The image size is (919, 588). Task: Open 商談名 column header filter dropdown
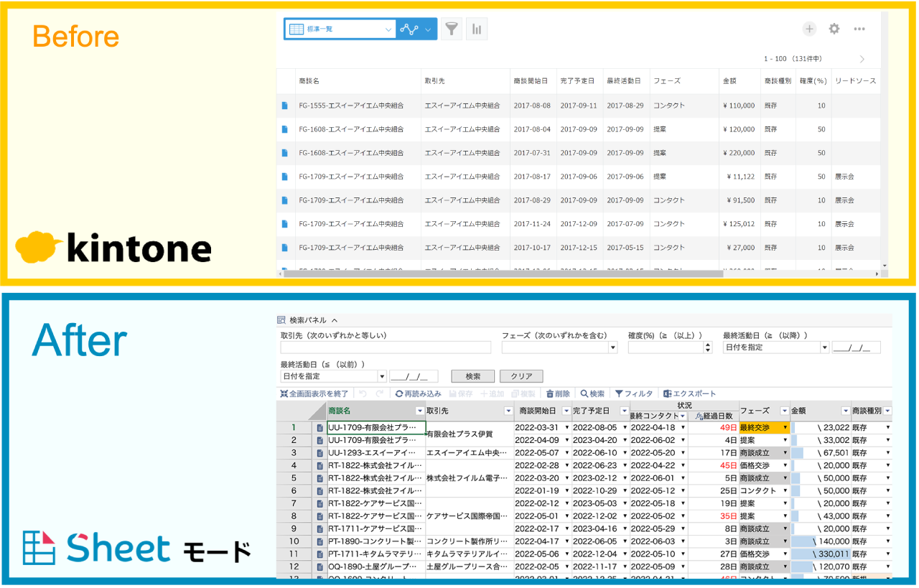click(x=419, y=411)
